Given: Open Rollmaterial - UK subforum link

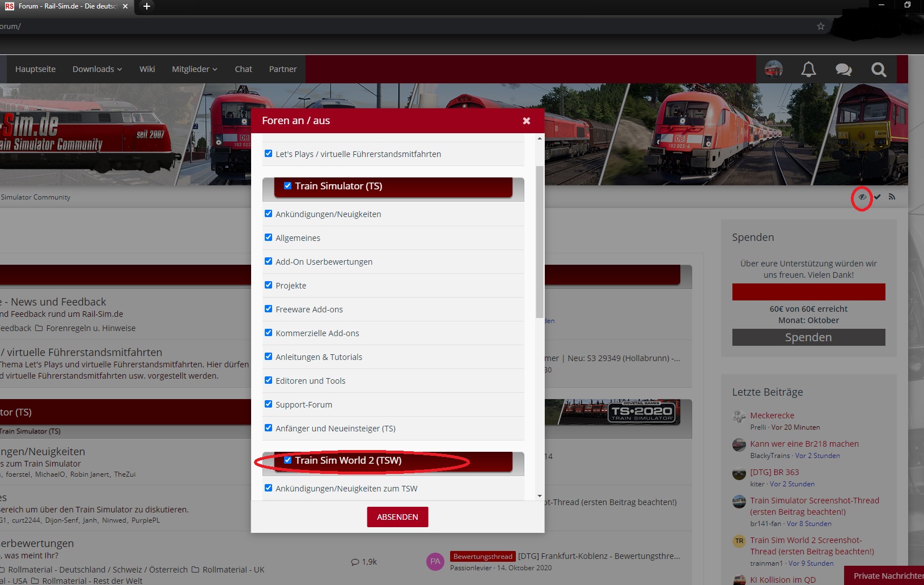Looking at the screenshot, I should pos(234,570).
